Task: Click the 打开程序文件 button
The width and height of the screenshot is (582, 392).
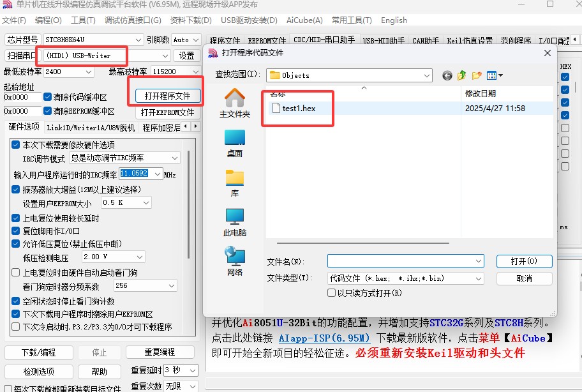Action: 167,96
